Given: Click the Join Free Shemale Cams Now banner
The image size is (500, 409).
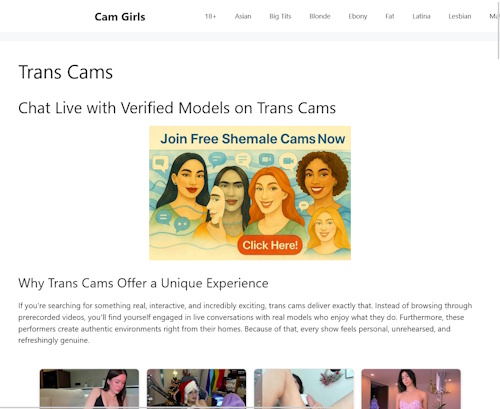Looking at the screenshot, I should pos(250,193).
